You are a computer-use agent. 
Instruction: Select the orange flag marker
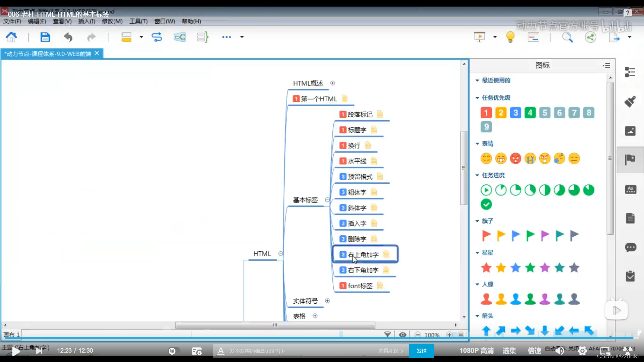[x=501, y=236]
